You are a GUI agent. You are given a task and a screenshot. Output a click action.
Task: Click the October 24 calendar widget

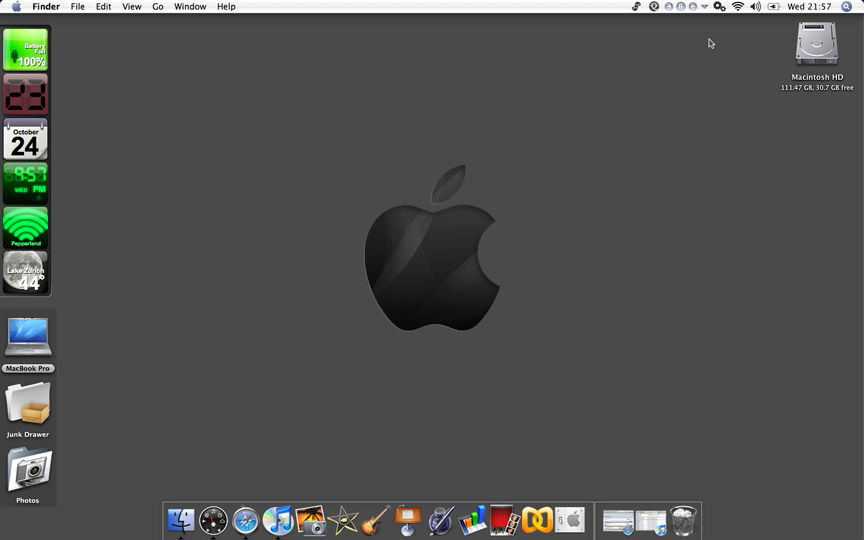pyautogui.click(x=25, y=139)
